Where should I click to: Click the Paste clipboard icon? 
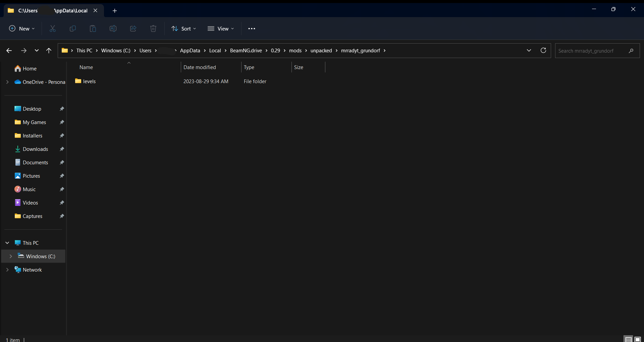tap(93, 28)
